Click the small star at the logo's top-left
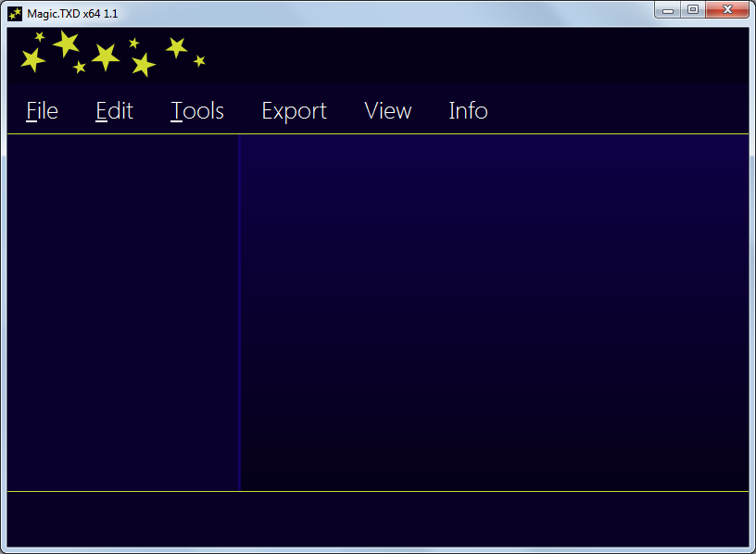This screenshot has height=554, width=756. [x=40, y=37]
